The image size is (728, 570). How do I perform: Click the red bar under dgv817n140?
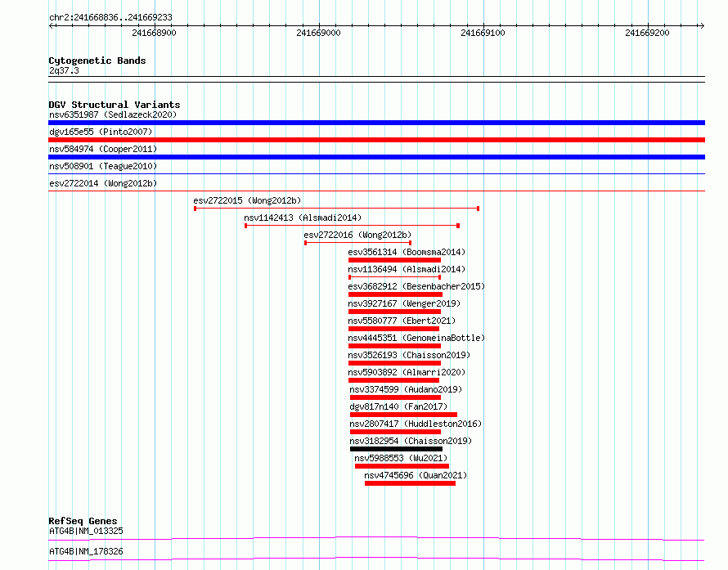tap(403, 415)
